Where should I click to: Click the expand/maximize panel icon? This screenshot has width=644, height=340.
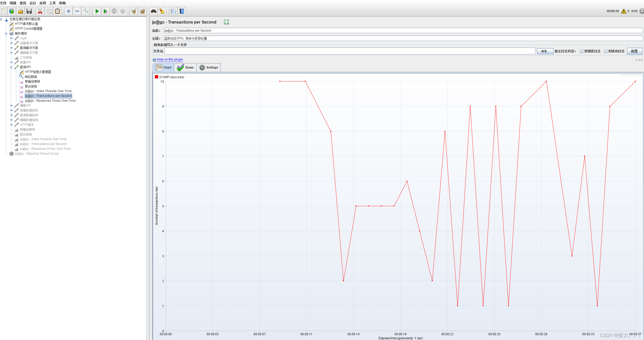tap(226, 22)
